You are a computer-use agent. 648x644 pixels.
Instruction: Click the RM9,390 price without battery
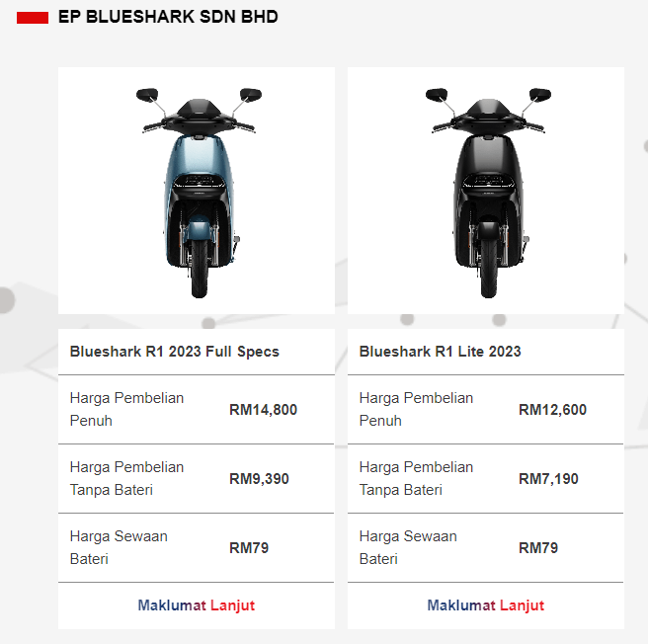click(259, 479)
